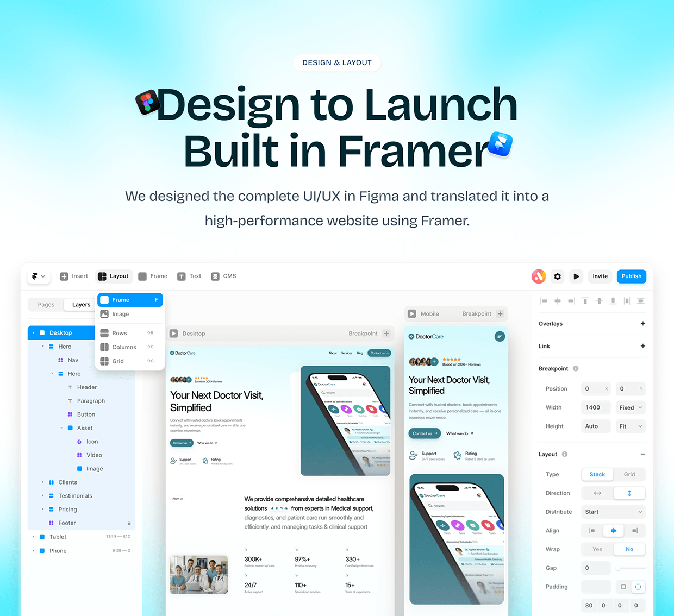Set layout Type to Stack
The image size is (674, 616).
(597, 474)
